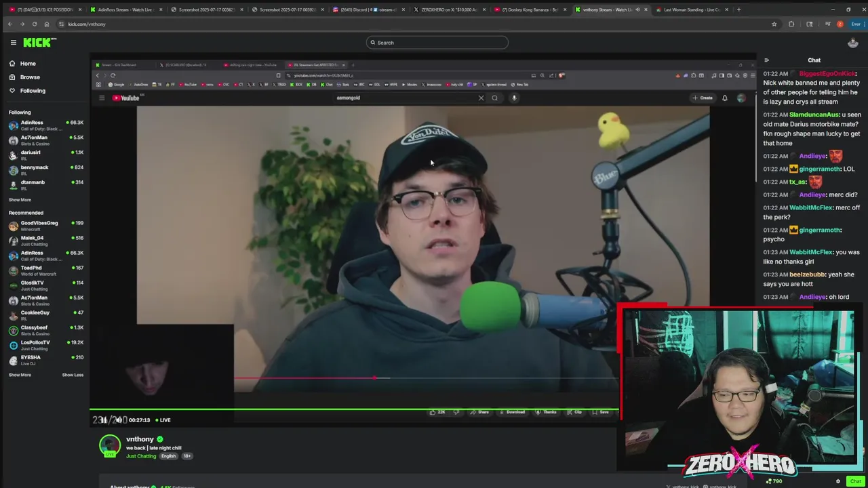Click the Just Chatting category link
The width and height of the screenshot is (868, 488).
(x=141, y=456)
